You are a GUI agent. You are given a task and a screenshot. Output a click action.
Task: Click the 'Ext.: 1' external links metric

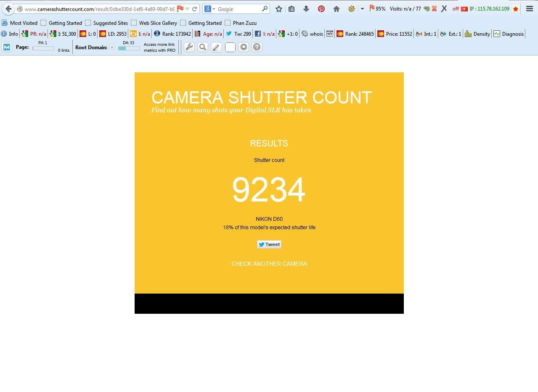coord(451,34)
